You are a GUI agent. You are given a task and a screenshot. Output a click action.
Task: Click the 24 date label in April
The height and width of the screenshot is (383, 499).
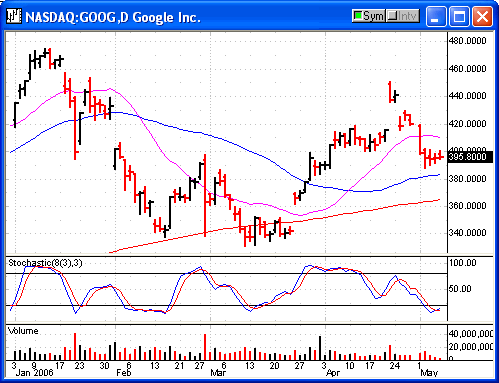pyautogui.click(x=395, y=366)
